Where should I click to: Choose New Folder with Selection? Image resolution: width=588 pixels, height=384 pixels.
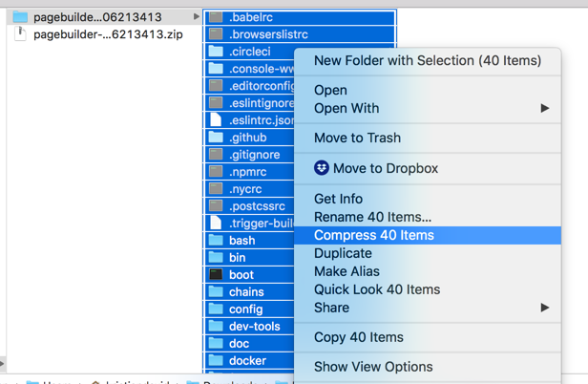click(428, 60)
